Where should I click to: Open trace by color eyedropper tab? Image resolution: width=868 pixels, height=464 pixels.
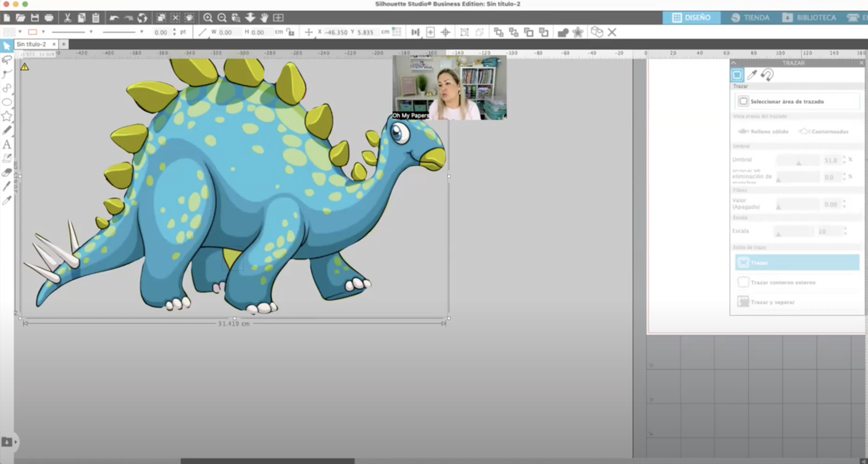tap(752, 75)
